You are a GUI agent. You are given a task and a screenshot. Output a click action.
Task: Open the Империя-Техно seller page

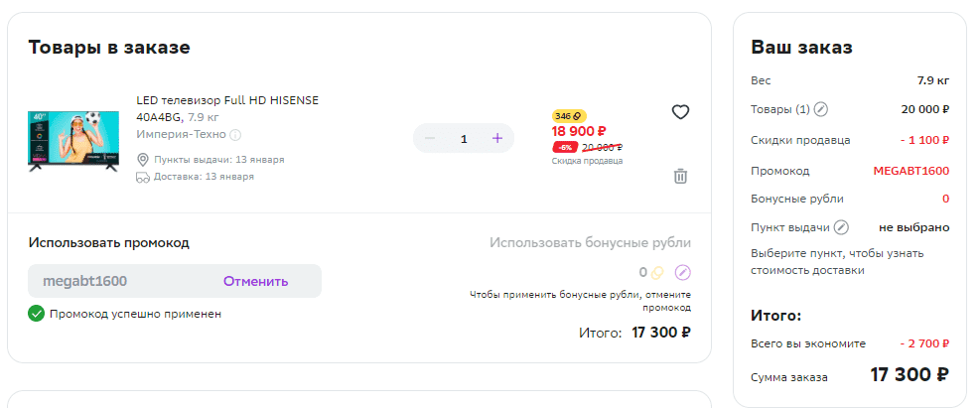[181, 135]
